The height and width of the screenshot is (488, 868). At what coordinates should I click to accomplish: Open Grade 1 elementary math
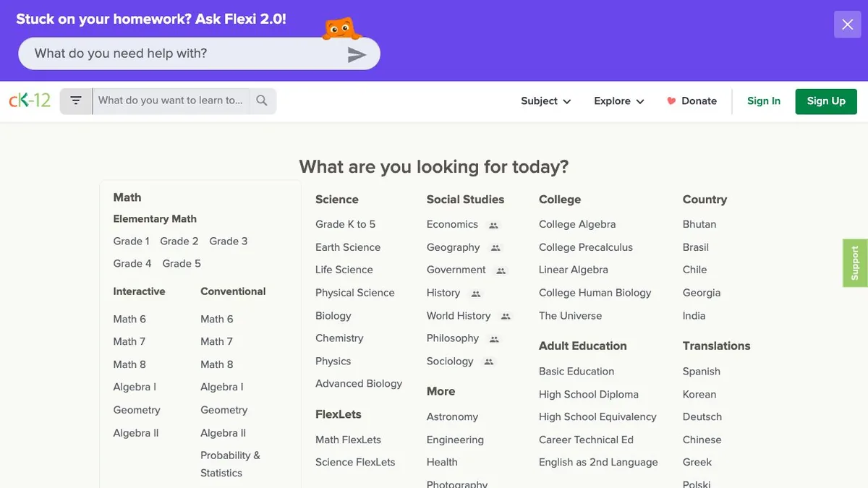coord(131,241)
